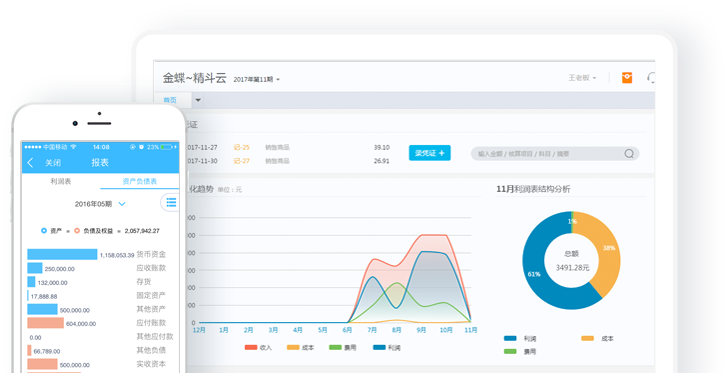The height and width of the screenshot is (373, 728).
Task: Click the amount 26.91 in voucher list
Action: click(x=382, y=161)
